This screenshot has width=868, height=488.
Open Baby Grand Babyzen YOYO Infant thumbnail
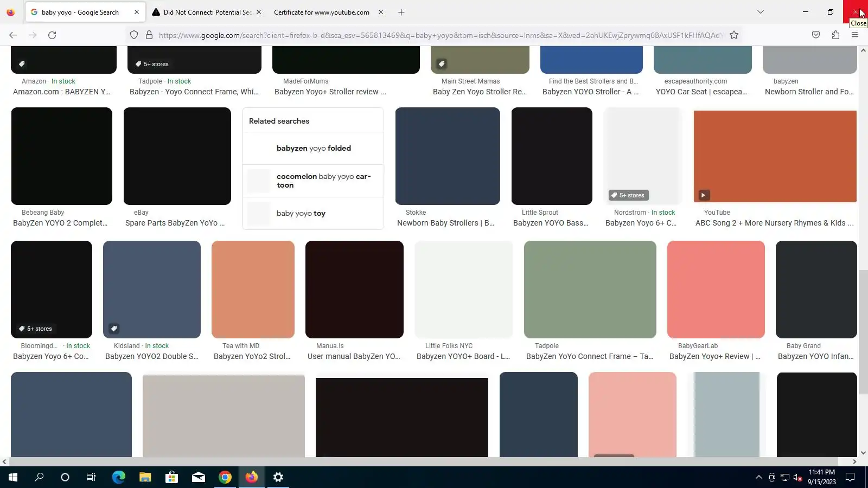[816, 290]
